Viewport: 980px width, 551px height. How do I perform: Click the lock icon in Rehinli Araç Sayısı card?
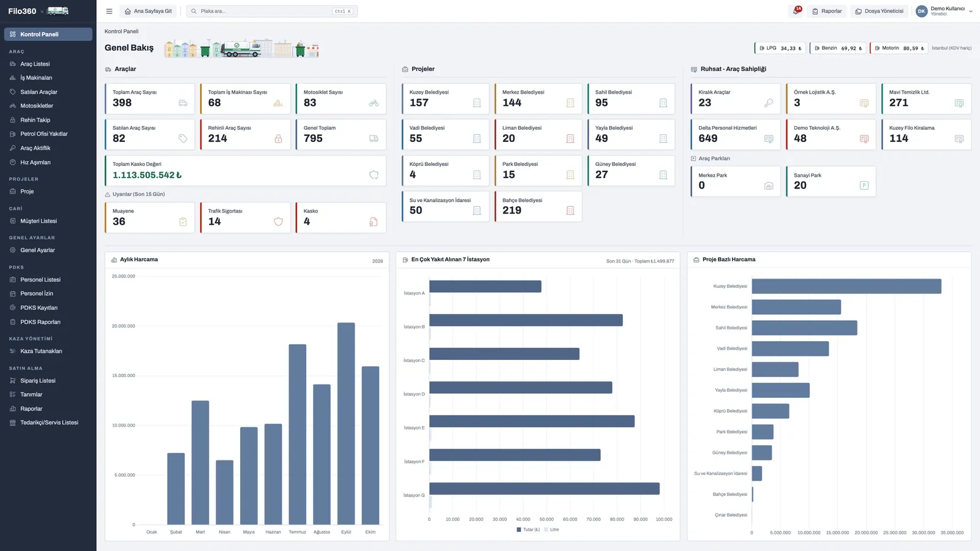coord(278,139)
